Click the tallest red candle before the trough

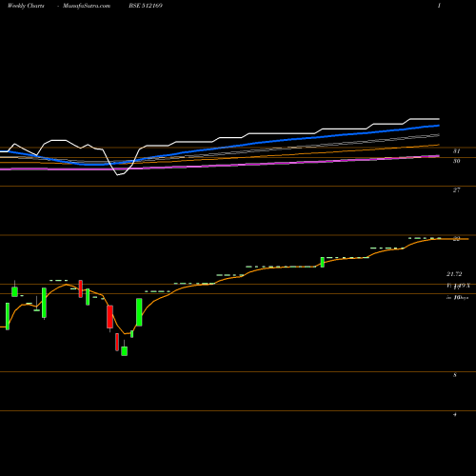pyautogui.click(x=109, y=317)
